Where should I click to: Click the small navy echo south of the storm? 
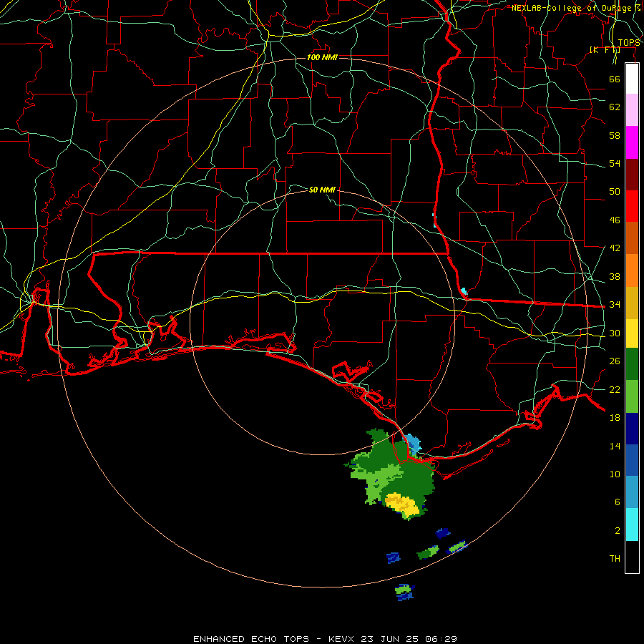tap(443, 533)
